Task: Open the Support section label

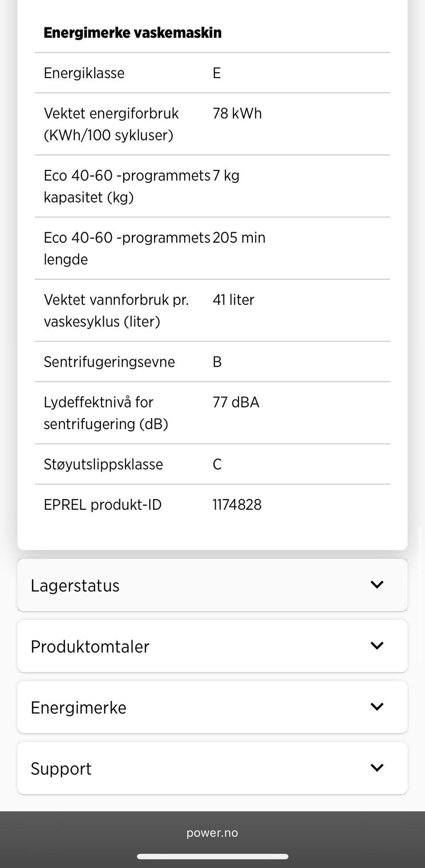Action: click(x=61, y=769)
